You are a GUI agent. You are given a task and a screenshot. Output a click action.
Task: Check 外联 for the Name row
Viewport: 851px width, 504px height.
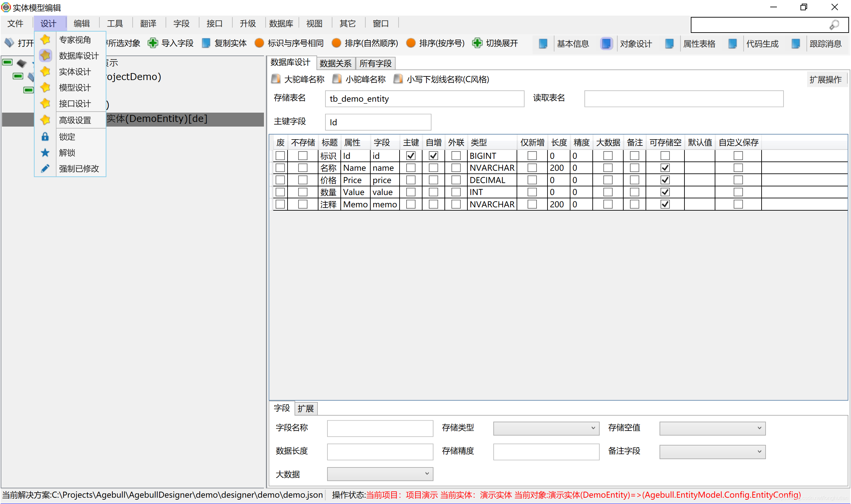pyautogui.click(x=456, y=168)
